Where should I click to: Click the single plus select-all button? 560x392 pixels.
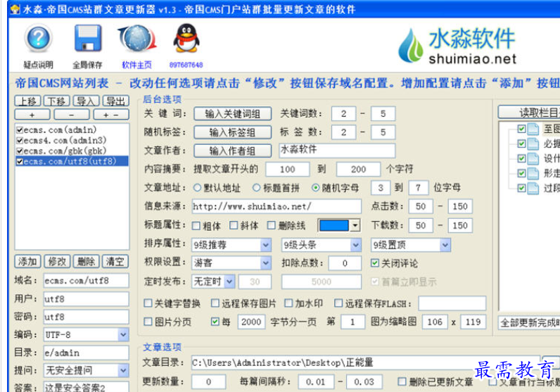point(32,115)
